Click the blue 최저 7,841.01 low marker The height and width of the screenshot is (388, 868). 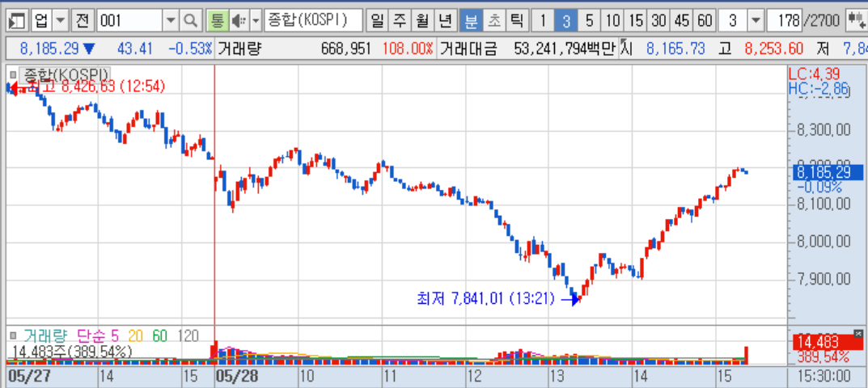tap(498, 299)
